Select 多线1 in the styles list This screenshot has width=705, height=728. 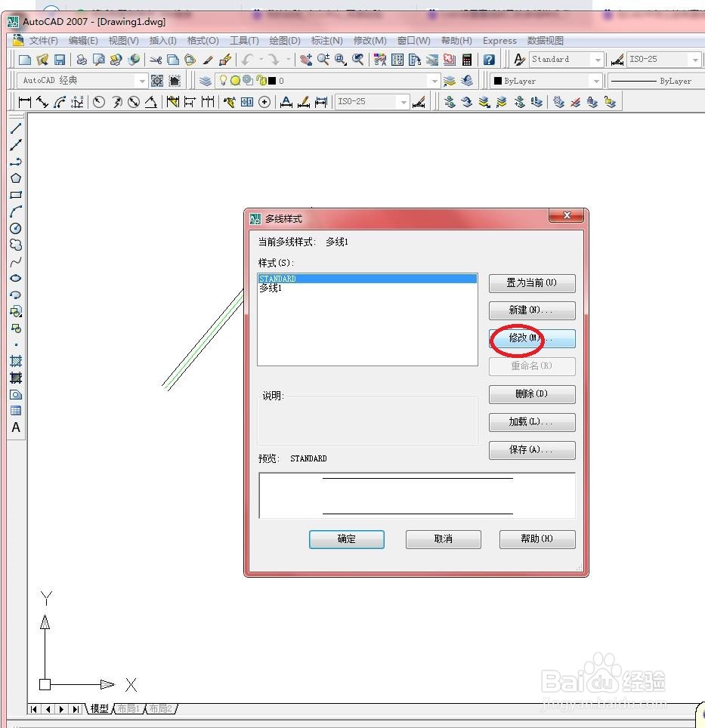367,288
